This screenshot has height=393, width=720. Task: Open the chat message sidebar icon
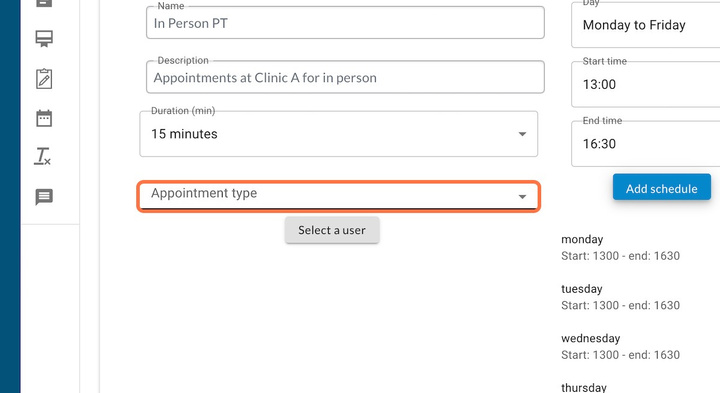point(44,197)
